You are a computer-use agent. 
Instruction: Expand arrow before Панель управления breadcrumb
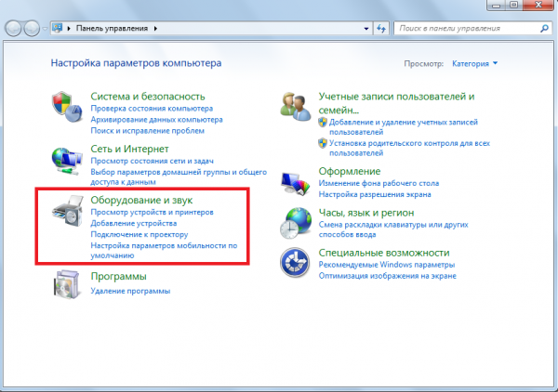point(69,29)
